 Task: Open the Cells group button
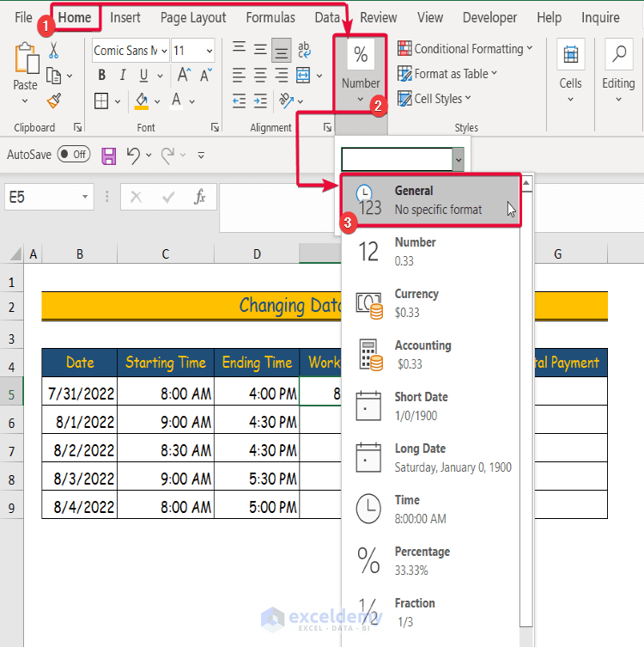coord(570,70)
